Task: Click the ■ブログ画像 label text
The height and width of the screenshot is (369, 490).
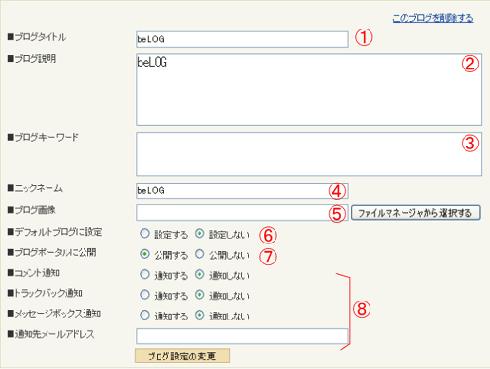Action: 31,210
